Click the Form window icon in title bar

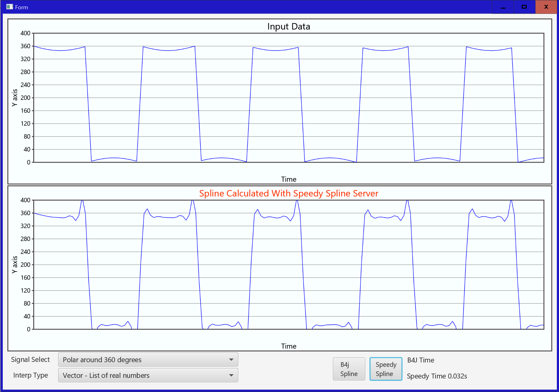[10, 7]
